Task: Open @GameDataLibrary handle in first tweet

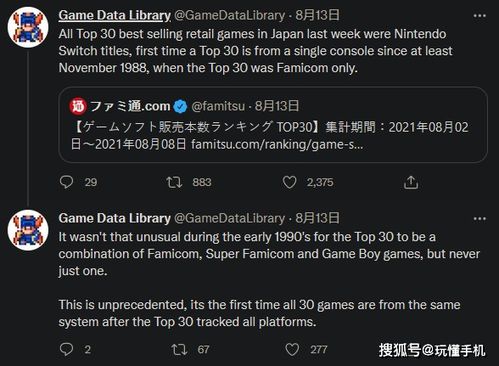Action: pyautogui.click(x=230, y=15)
